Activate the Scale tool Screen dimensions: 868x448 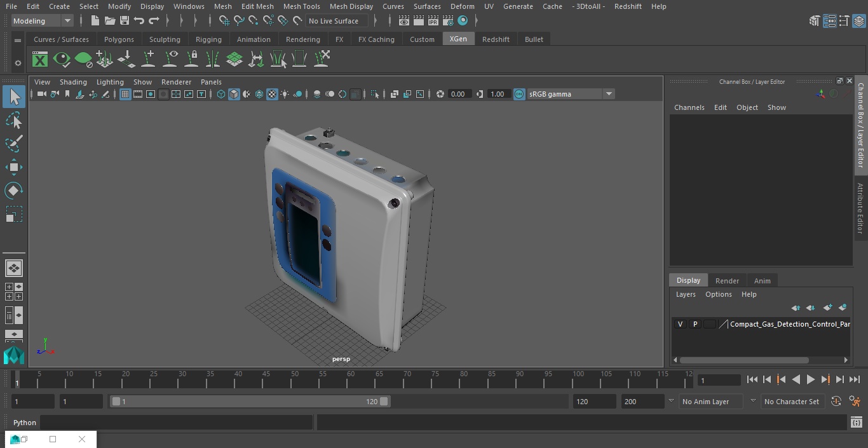click(13, 214)
